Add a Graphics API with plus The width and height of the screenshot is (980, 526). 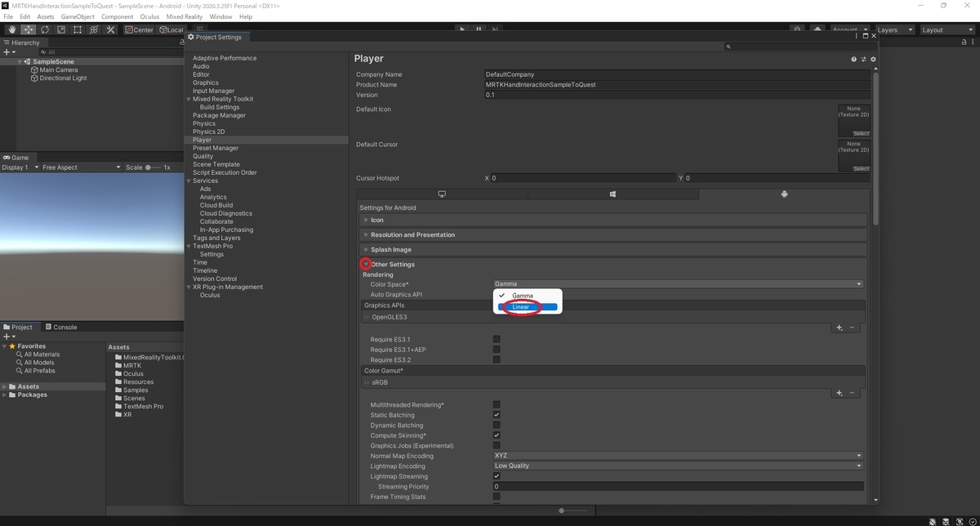839,328
